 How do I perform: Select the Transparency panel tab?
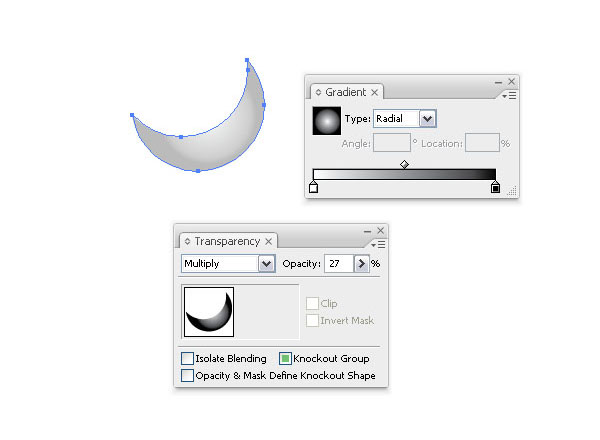pyautogui.click(x=227, y=241)
